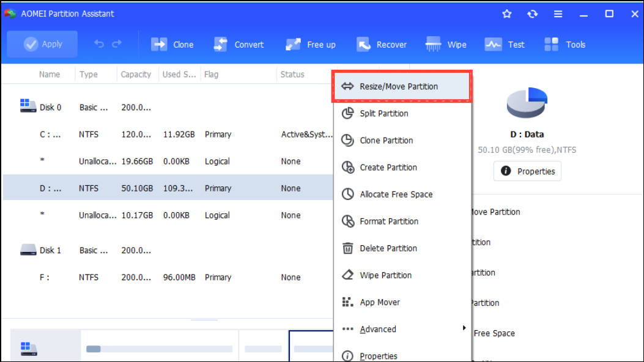Click the Disk 0 Windows drive icon
Screen dimensions: 644x362
click(x=28, y=105)
